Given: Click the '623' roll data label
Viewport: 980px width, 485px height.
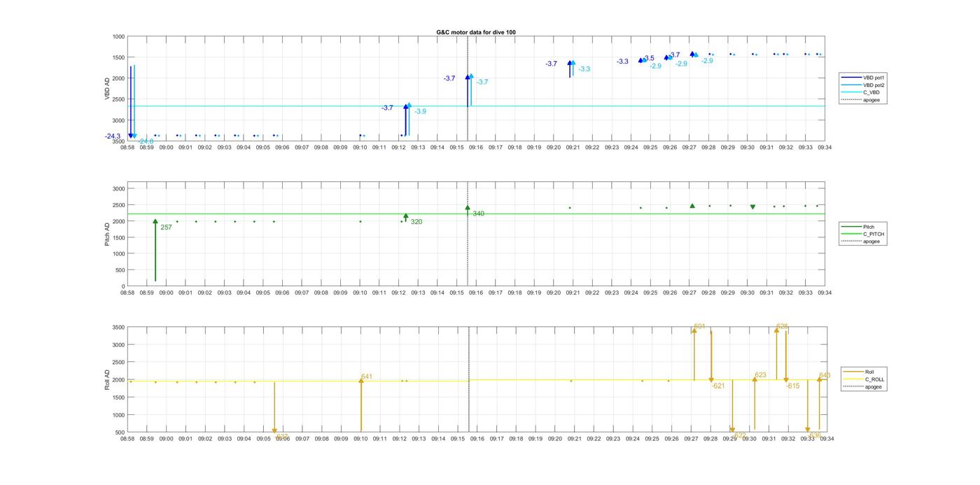Looking at the screenshot, I should click(761, 376).
